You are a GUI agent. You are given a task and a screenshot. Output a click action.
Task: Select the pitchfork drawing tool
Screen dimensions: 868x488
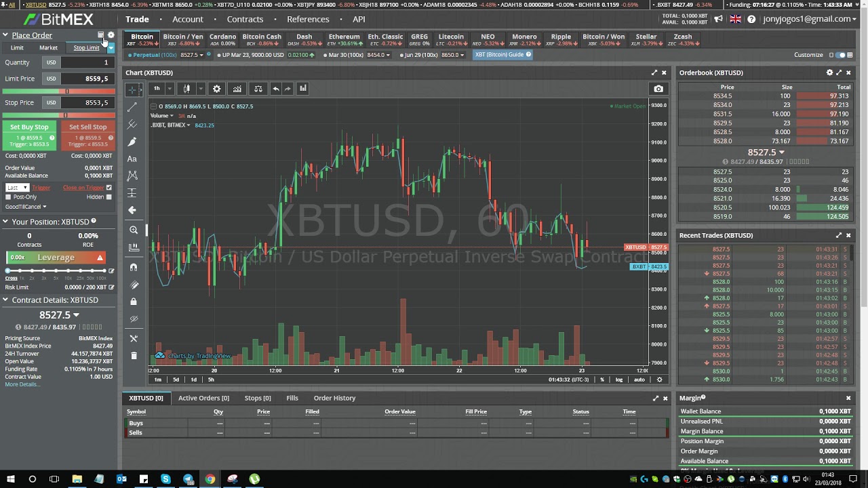pyautogui.click(x=133, y=124)
